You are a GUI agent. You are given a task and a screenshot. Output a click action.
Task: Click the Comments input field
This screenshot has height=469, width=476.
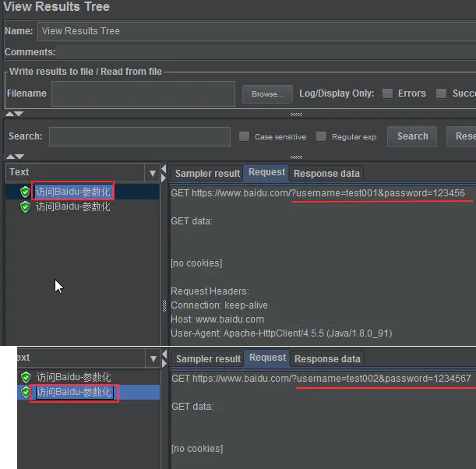tap(266, 52)
